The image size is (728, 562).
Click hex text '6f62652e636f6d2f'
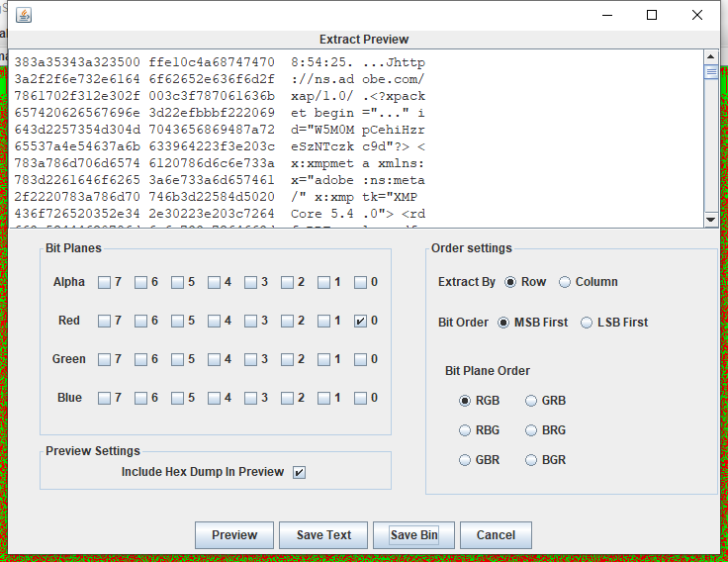(212, 79)
